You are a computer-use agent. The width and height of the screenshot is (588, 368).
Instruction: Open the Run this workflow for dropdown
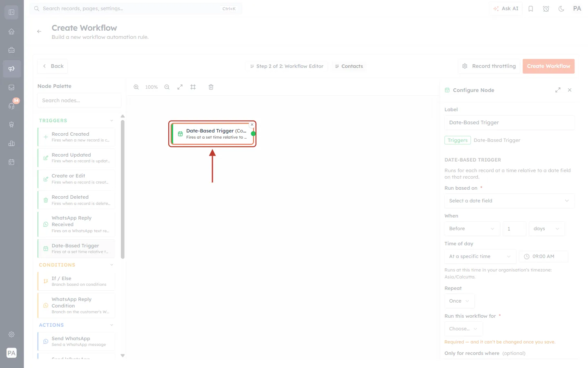[463, 329]
